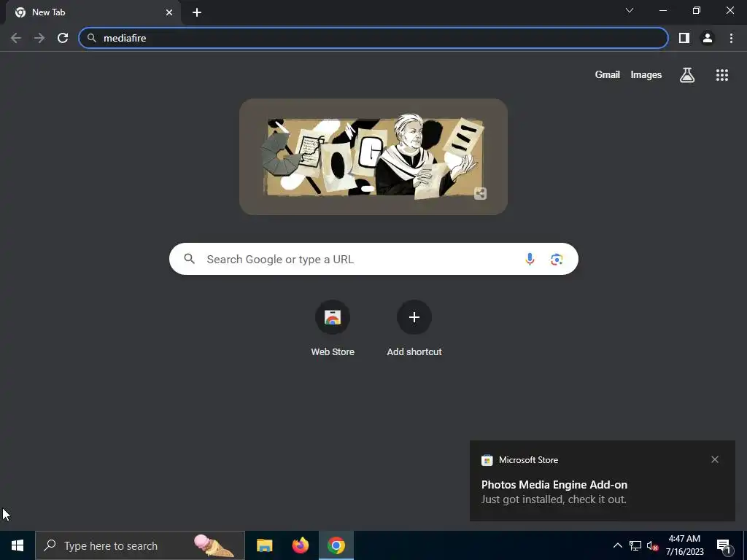Go back with the back arrow

[16, 38]
